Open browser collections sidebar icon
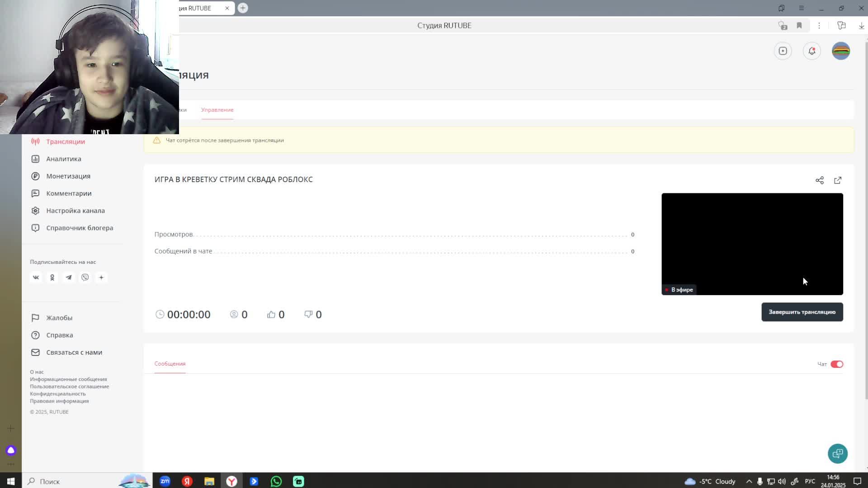Screen dimensions: 868x488 click(841, 26)
